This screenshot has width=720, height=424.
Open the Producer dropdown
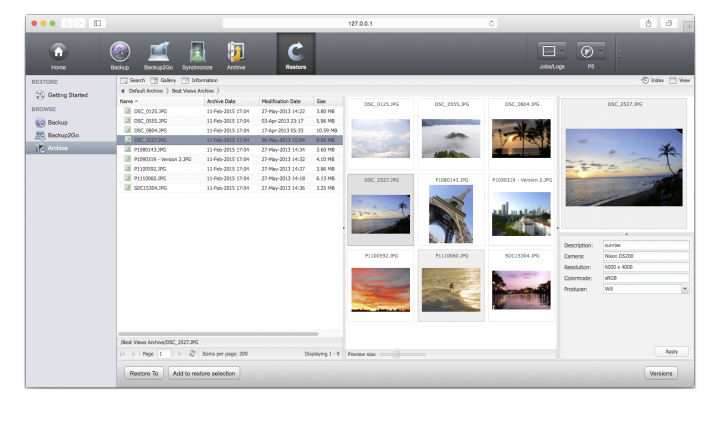tap(685, 288)
